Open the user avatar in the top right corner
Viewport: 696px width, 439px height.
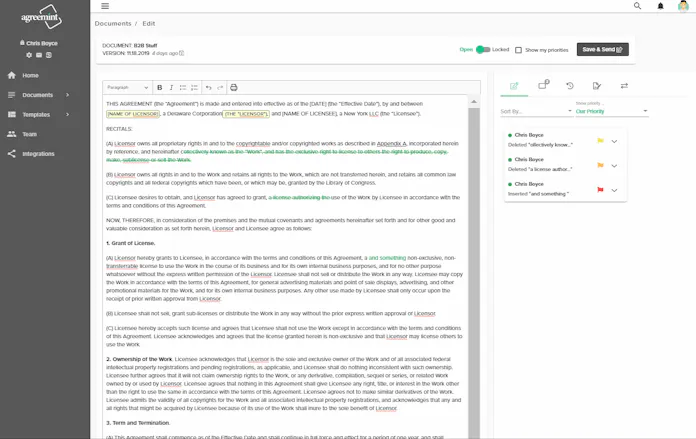pyautogui.click(x=683, y=6)
